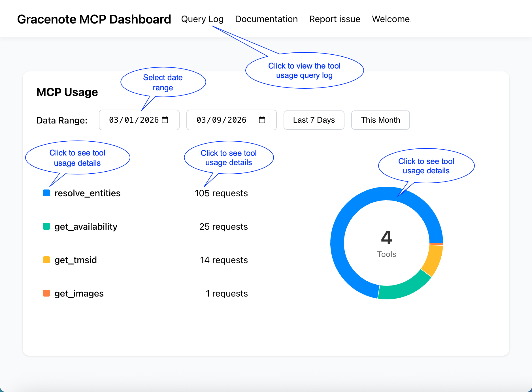Click yellow get_tmsid legend square
This screenshot has width=532, height=392.
[46, 260]
